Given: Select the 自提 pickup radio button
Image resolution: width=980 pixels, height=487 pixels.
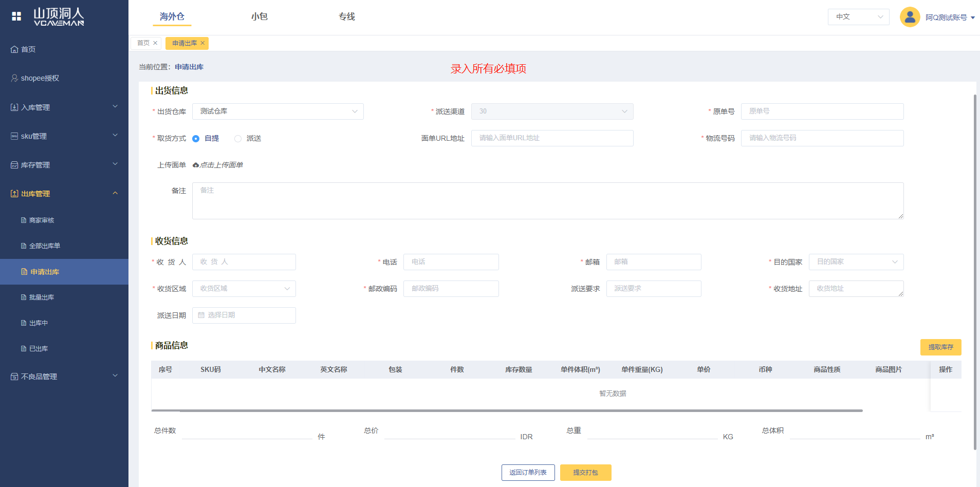Looking at the screenshot, I should click(196, 138).
